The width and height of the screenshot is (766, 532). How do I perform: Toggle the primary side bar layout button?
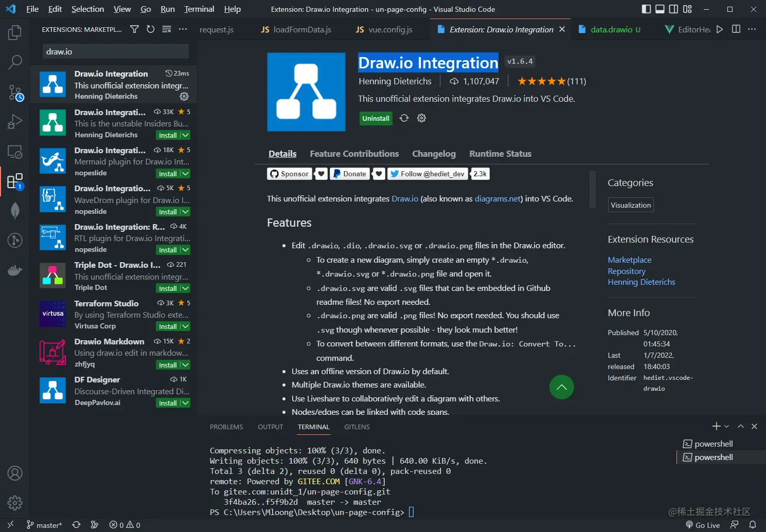pos(647,9)
